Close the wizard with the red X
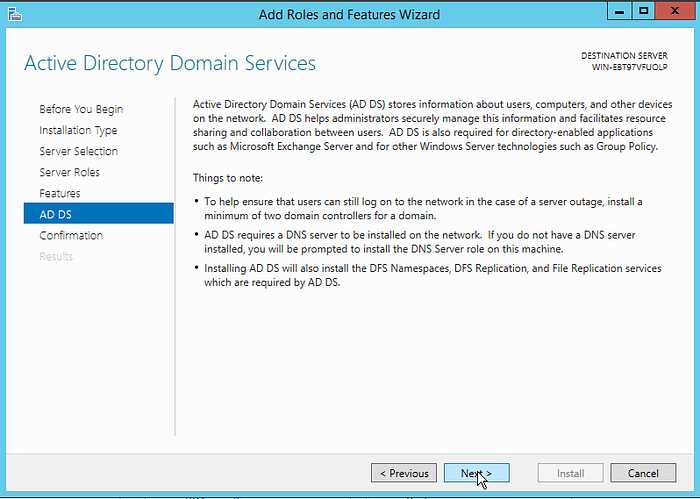Viewport: 700px width, 499px height. point(674,13)
